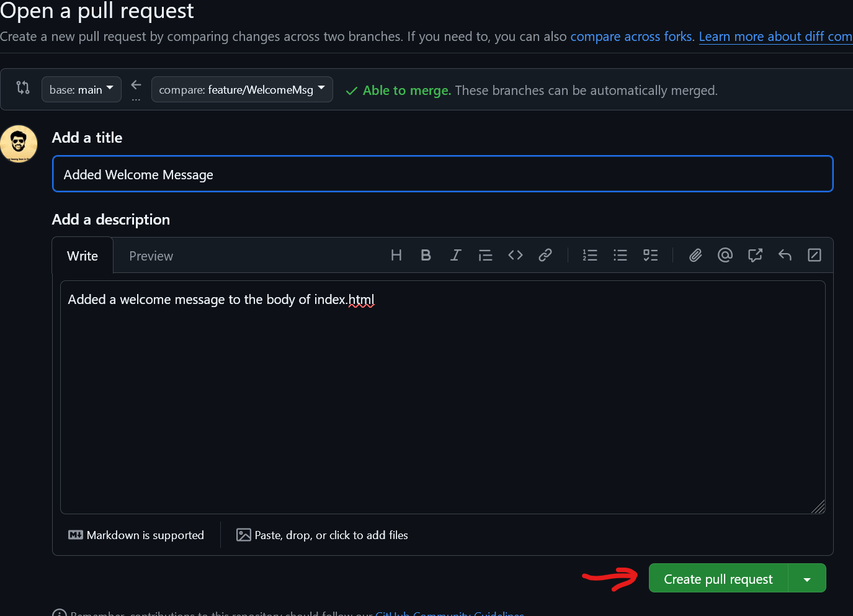Click the image icon beside Paste, drop text

pos(244,535)
